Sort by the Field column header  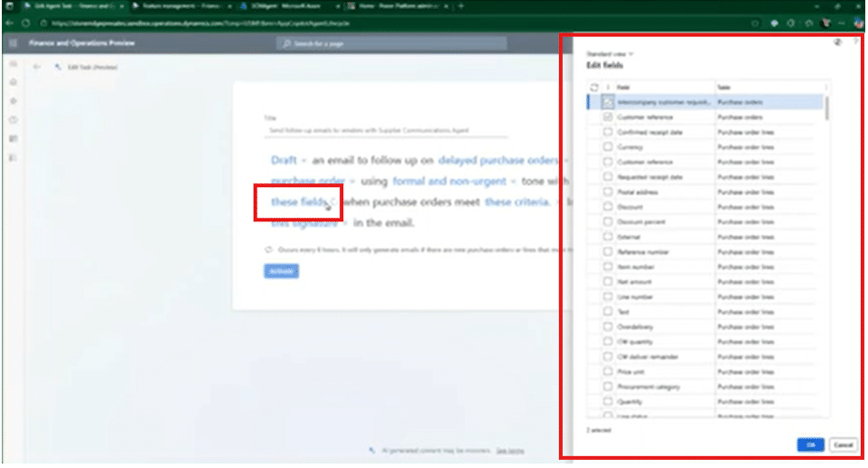(623, 88)
